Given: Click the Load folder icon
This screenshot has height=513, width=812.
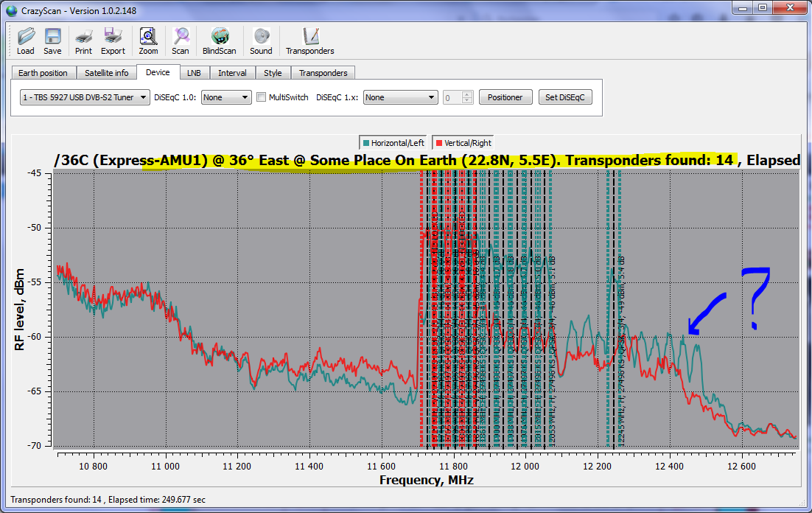Looking at the screenshot, I should tap(26, 41).
